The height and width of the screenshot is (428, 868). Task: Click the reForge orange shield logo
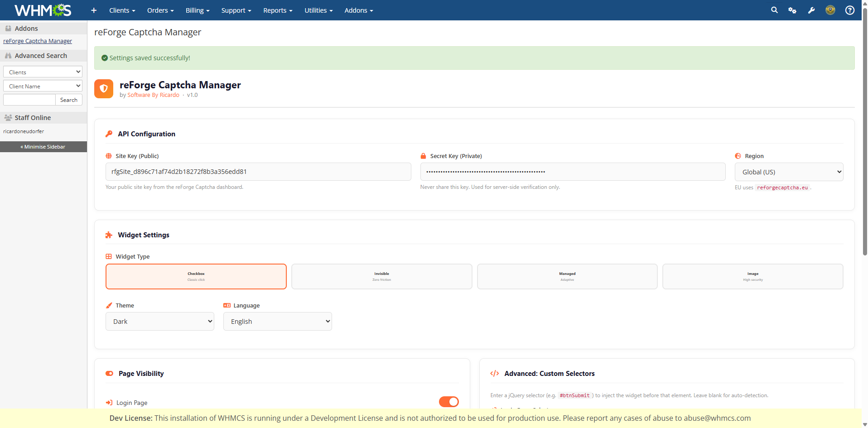[104, 89]
